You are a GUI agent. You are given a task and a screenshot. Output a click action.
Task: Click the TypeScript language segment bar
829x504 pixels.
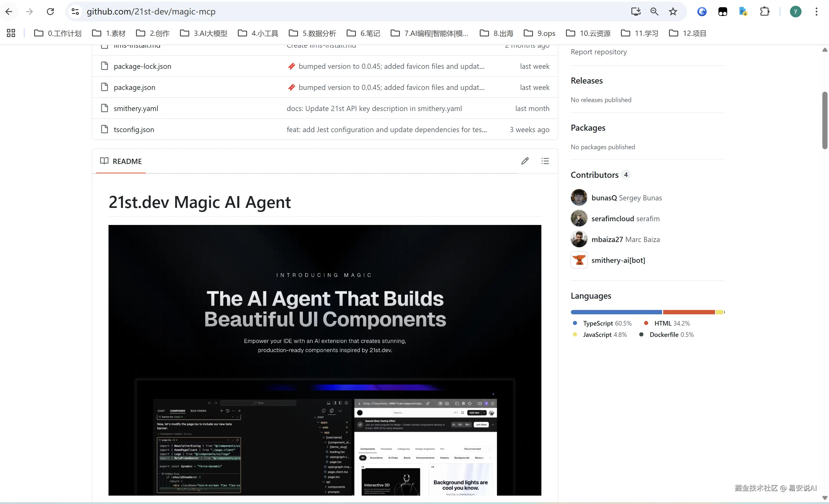click(616, 312)
